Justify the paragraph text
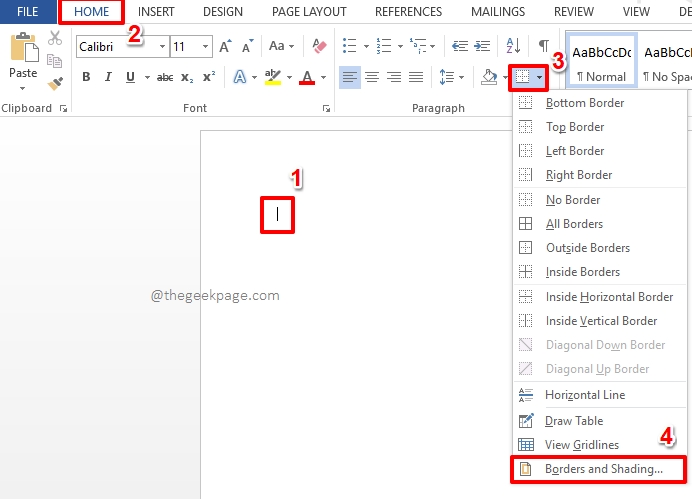This screenshot has width=692, height=499. (x=416, y=77)
